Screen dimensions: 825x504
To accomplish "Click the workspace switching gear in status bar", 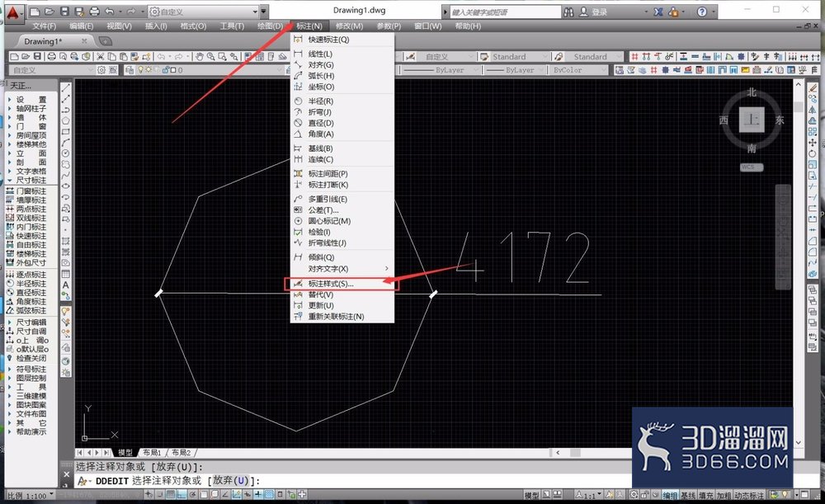I will tap(634, 495).
